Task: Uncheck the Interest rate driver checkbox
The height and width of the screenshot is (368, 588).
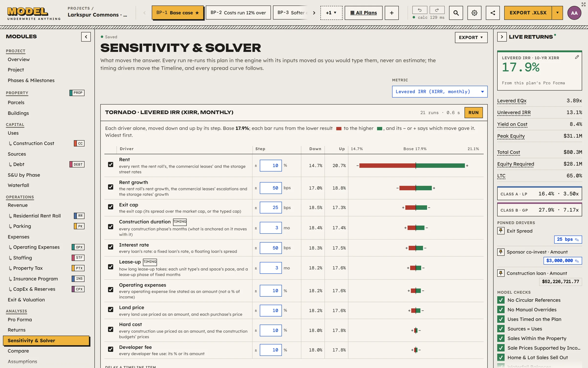Action: pyautogui.click(x=110, y=247)
